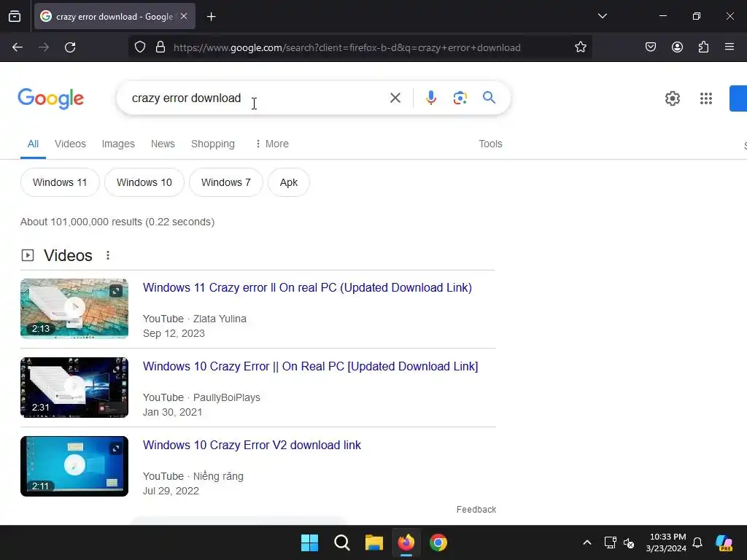Clear the Google search box text
Image resolution: width=747 pixels, height=560 pixels.
pyautogui.click(x=395, y=98)
